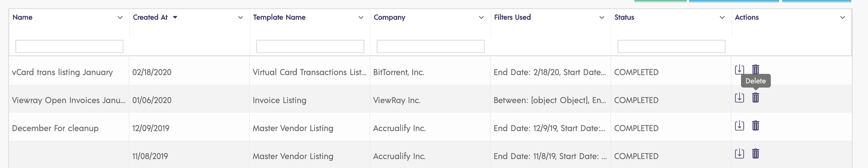This screenshot has width=868, height=168.
Task: Delete the Viewray Open Invoices report
Action: click(x=755, y=97)
